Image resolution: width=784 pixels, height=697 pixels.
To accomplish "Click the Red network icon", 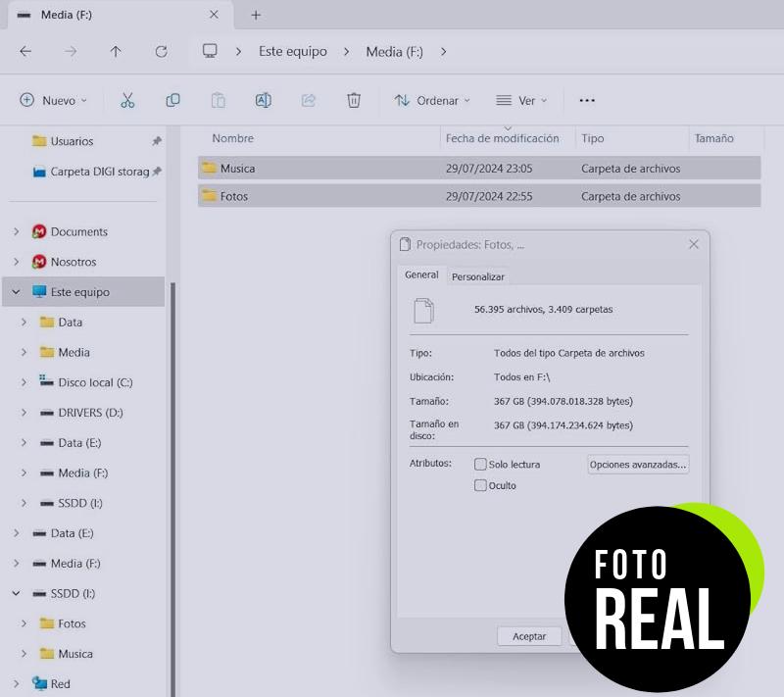I will 39,683.
